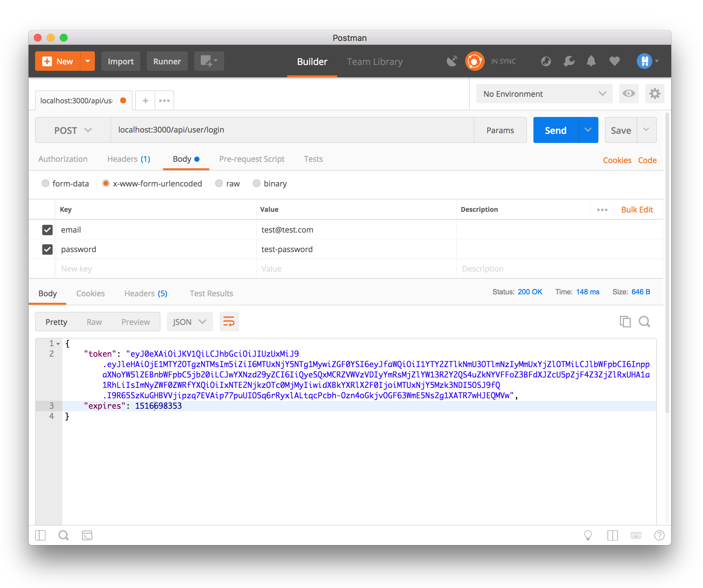Click the Runner button
The width and height of the screenshot is (703, 588).
click(x=167, y=61)
